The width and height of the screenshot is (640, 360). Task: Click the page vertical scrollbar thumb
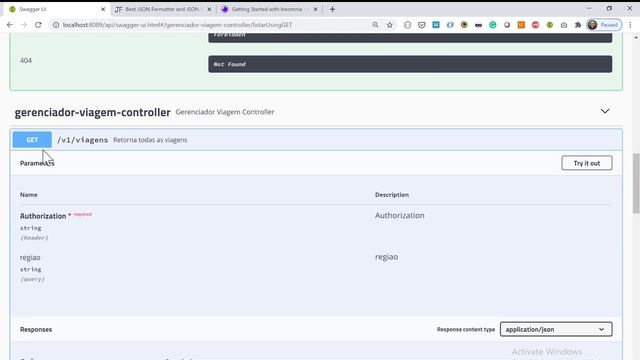(636, 183)
